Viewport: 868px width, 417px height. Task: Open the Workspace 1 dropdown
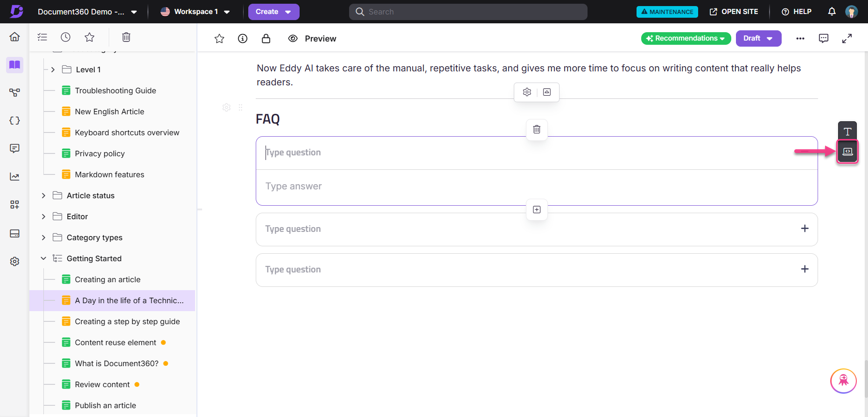coord(195,12)
